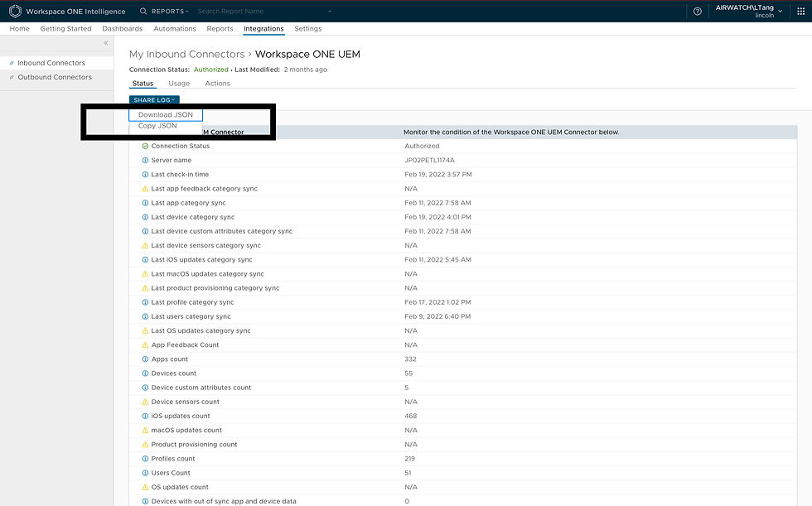Open the Settings navigation tab
Image resolution: width=812 pixels, height=506 pixels.
(x=308, y=28)
